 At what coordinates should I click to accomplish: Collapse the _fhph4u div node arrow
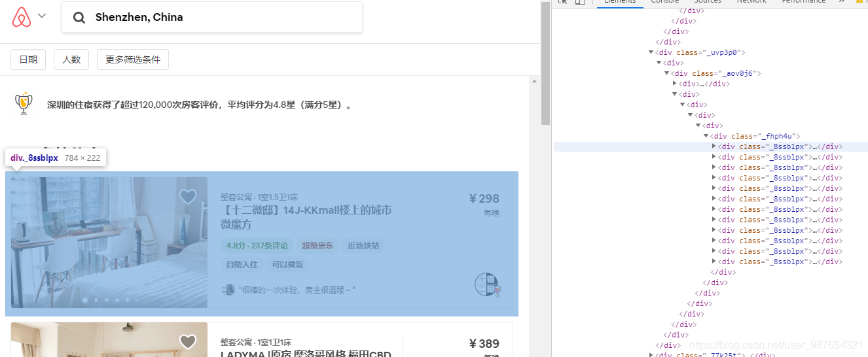[x=706, y=136]
